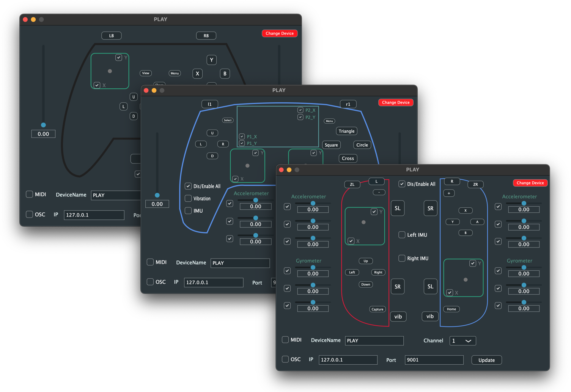571x392 pixels.
Task: Click the R shoulder button on blue Joy-Con
Action: (452, 182)
